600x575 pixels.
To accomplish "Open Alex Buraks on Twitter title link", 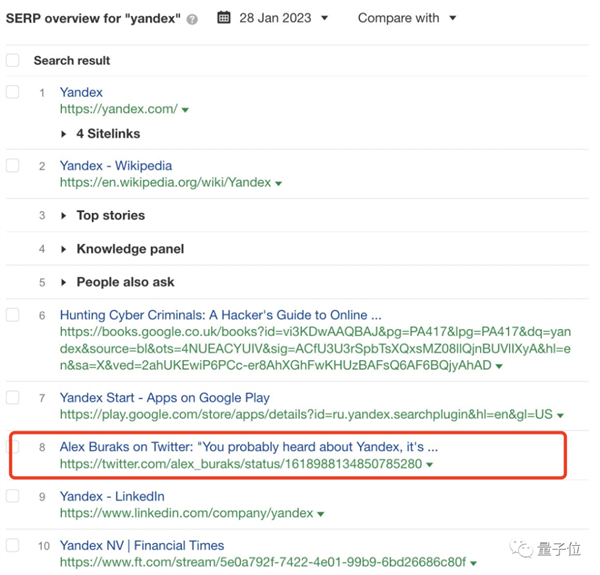I will (x=249, y=447).
